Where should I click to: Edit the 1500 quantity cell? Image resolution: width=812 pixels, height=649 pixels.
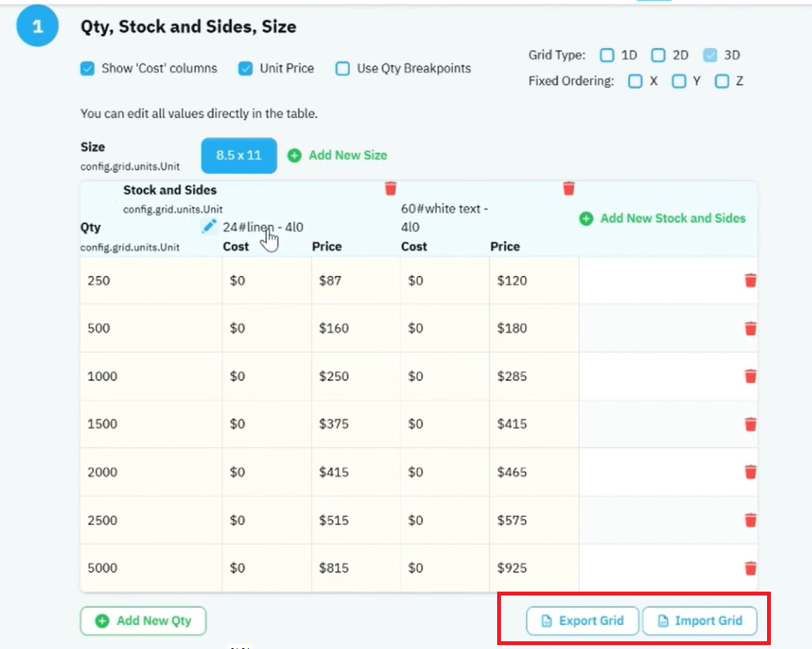point(151,424)
